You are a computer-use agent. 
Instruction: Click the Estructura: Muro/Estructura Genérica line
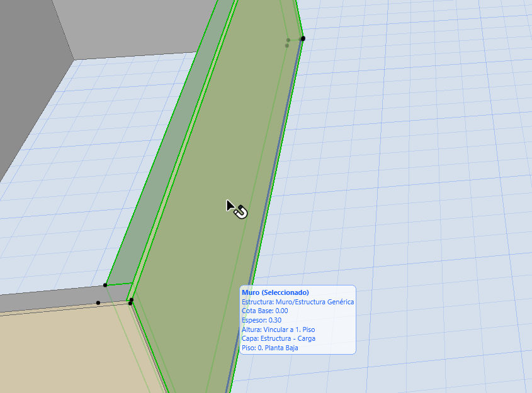[297, 302]
